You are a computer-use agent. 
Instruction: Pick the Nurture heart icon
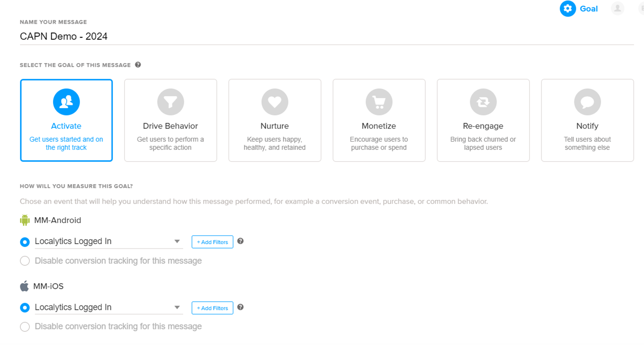(x=275, y=102)
